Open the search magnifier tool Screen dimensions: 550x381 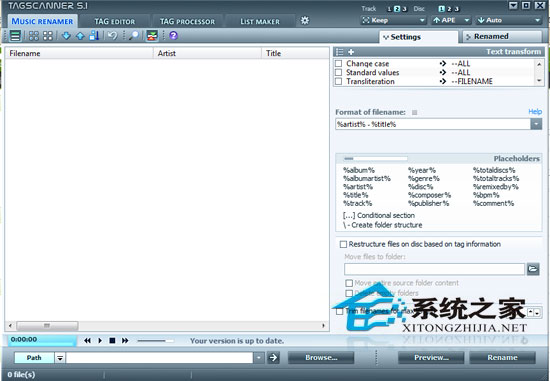pyautogui.click(x=134, y=35)
